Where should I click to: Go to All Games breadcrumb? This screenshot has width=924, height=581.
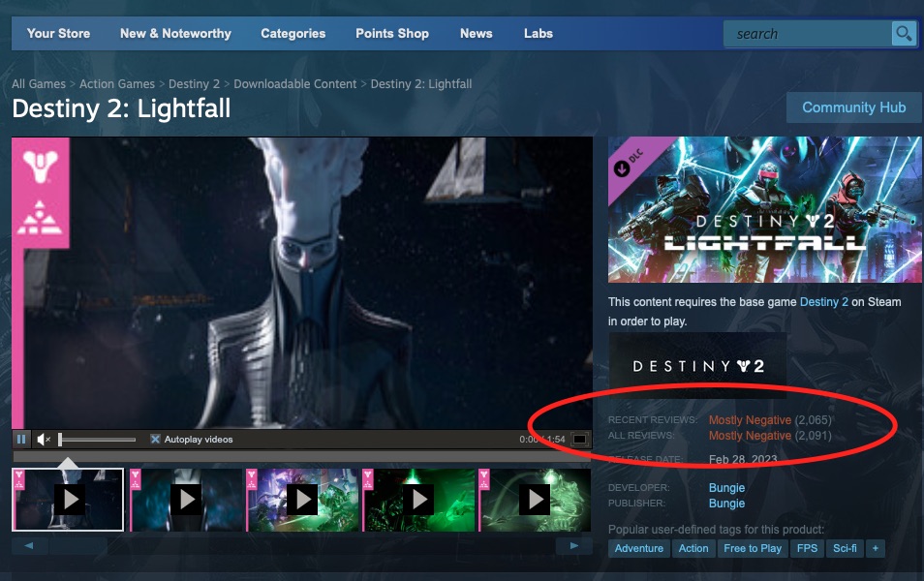pyautogui.click(x=39, y=83)
